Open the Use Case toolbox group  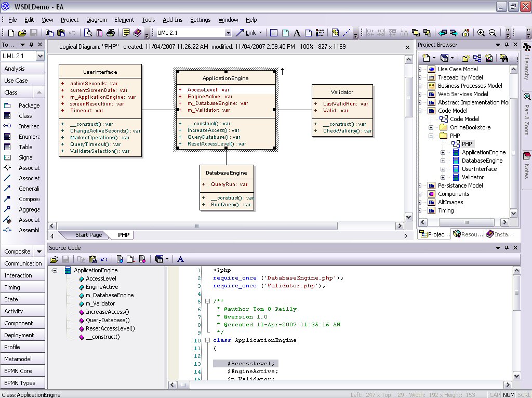point(22,81)
